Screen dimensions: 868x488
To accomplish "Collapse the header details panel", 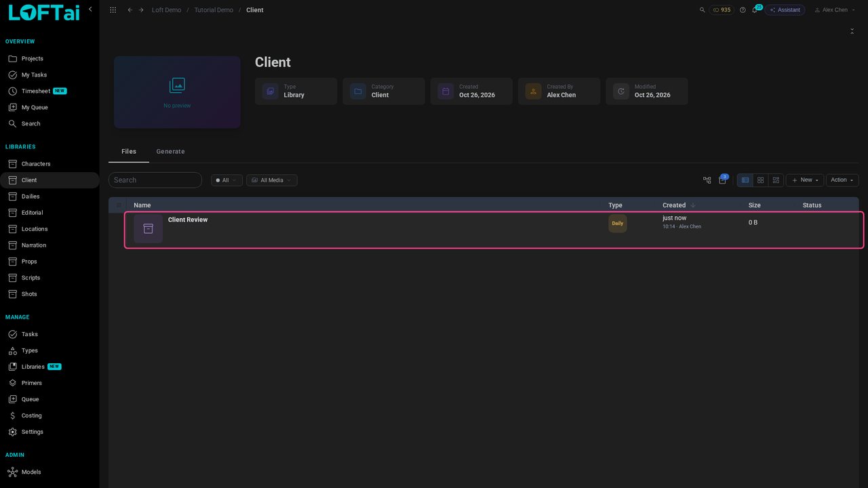I will (852, 31).
